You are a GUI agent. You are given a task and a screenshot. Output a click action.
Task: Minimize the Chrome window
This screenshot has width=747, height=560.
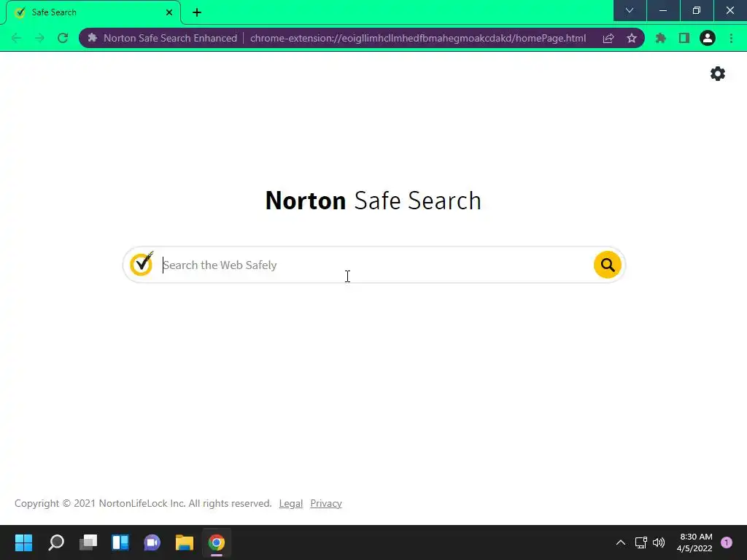coord(663,10)
